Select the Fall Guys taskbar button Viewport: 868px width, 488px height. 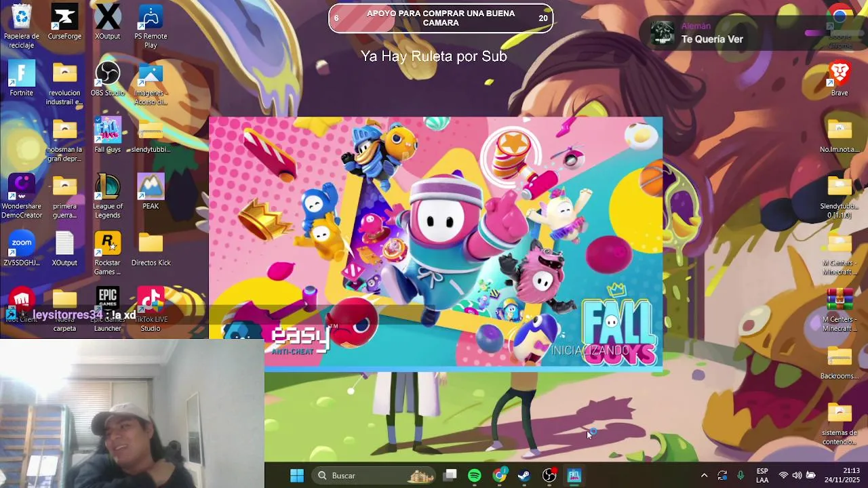pos(574,475)
